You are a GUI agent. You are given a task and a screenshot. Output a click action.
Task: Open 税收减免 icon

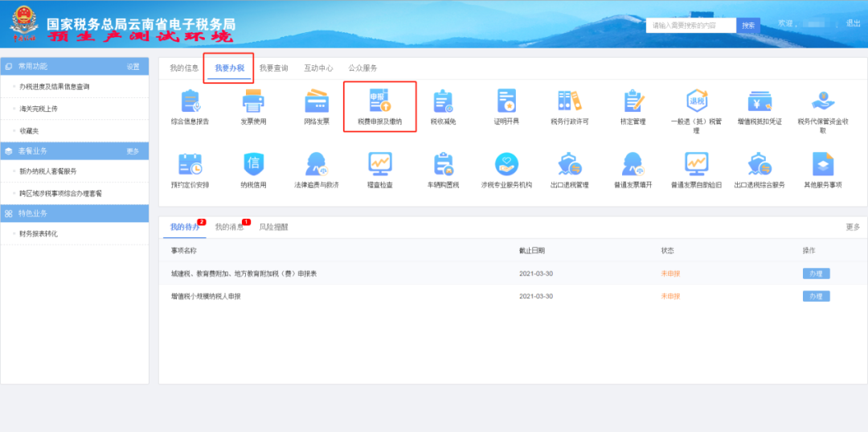pos(443,101)
